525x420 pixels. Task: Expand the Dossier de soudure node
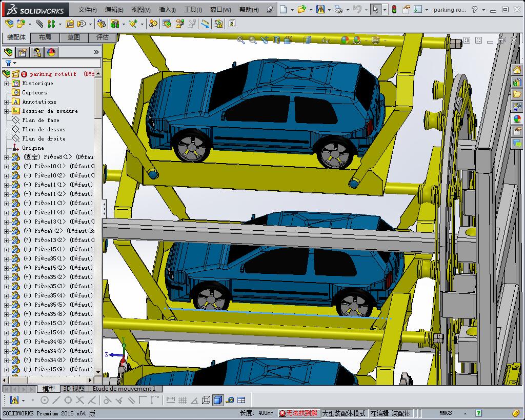[6, 111]
